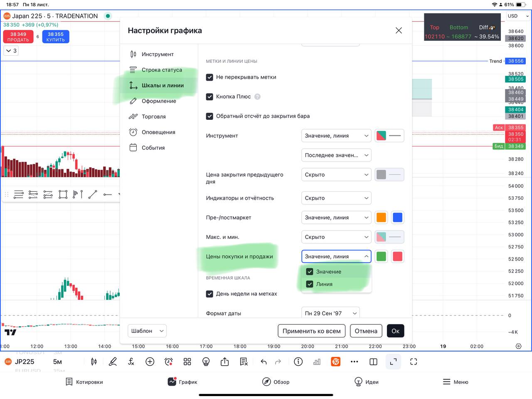This screenshot has width=532, height=399.
Task: Open 'Индикаторы и отчётность' dropdown
Action: (x=336, y=198)
